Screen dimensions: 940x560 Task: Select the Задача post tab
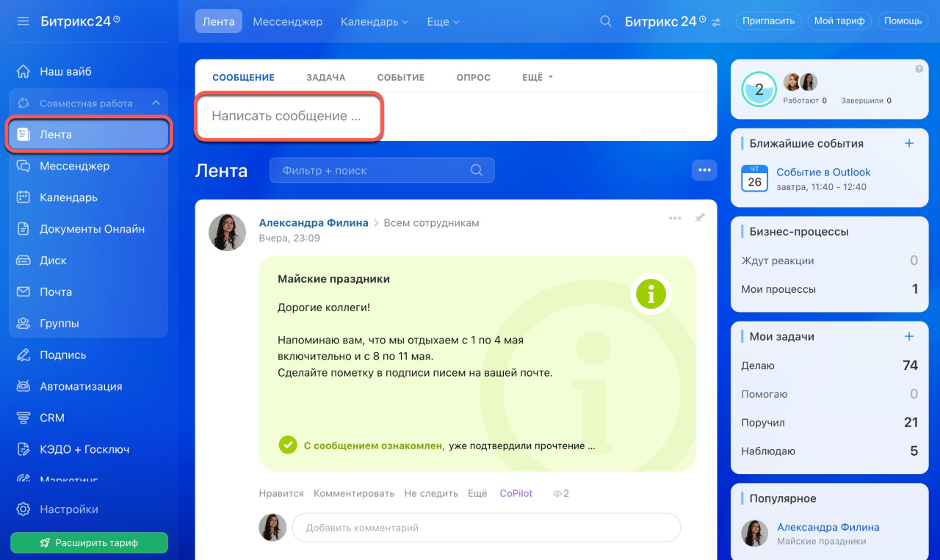[x=325, y=77]
